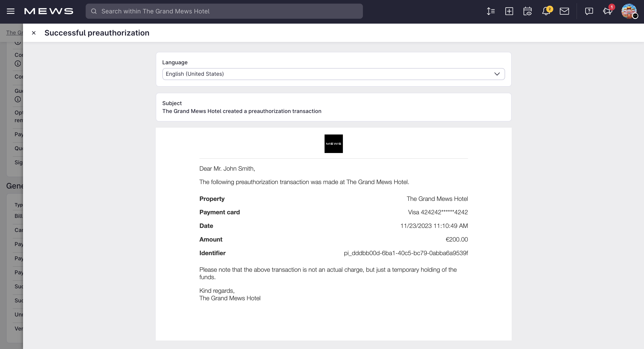Open the sort list icon in the header
This screenshot has height=349, width=644.
[x=491, y=11]
